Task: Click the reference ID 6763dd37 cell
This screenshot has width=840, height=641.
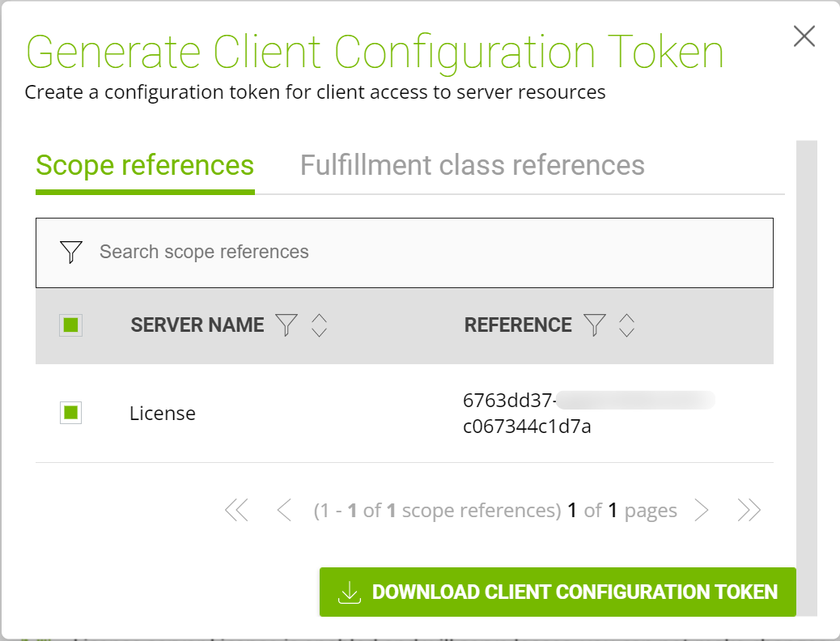Action: pyautogui.click(x=527, y=413)
